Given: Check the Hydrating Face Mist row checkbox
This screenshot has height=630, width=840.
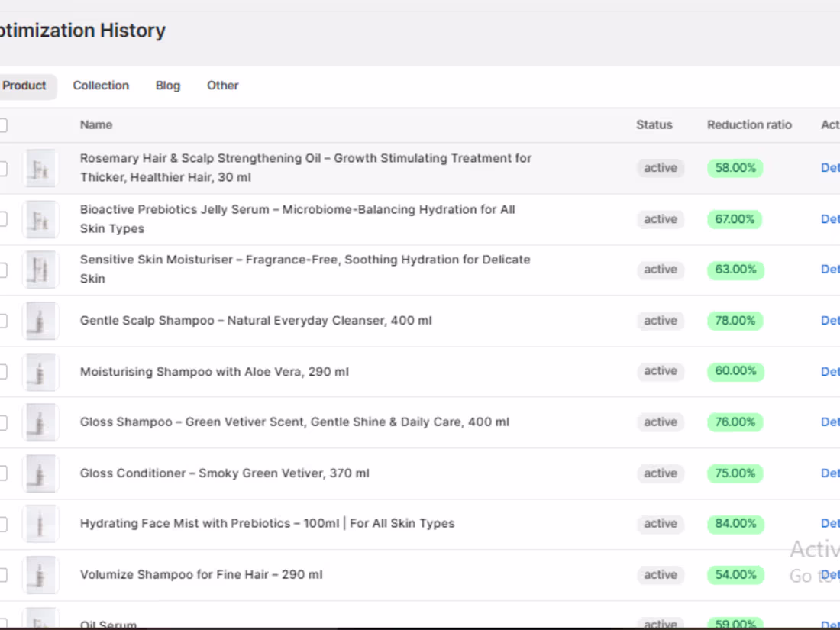Looking at the screenshot, I should (2, 524).
